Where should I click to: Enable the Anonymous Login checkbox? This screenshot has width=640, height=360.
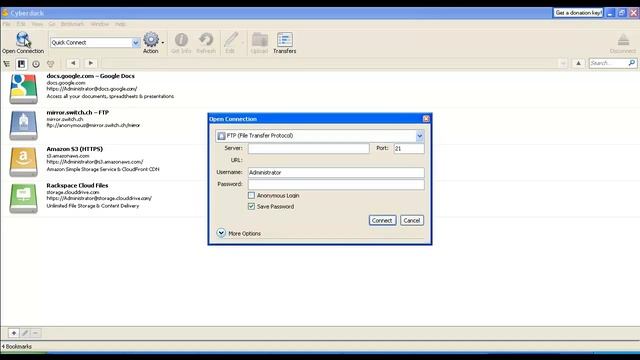[x=251, y=196]
